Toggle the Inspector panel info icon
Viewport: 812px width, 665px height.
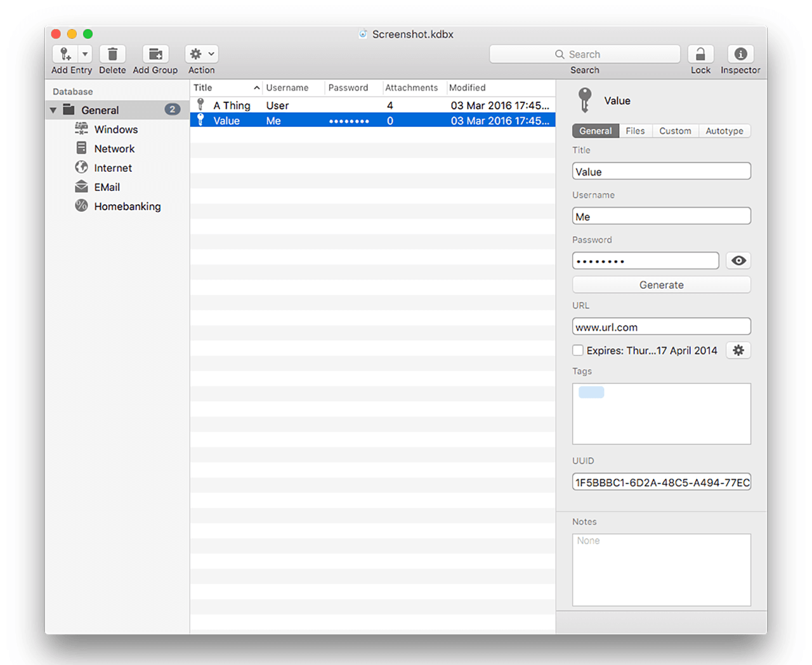click(x=740, y=54)
